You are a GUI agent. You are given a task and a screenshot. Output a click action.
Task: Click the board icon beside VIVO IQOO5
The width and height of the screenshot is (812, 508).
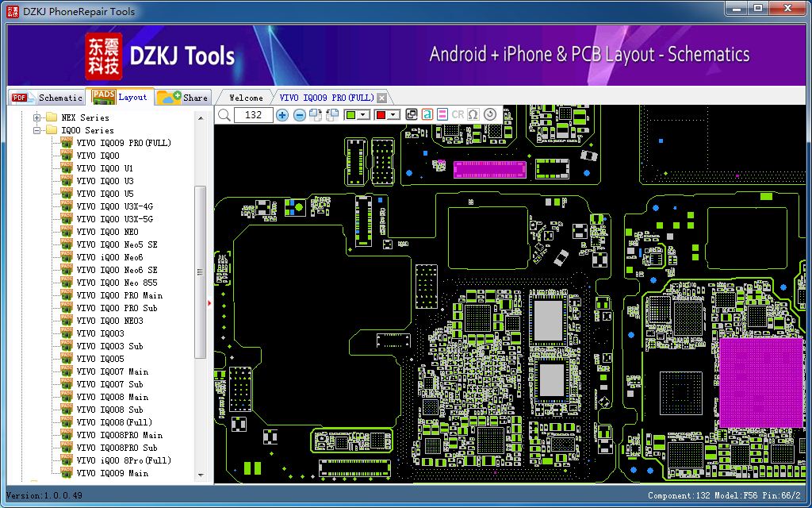click(67, 359)
